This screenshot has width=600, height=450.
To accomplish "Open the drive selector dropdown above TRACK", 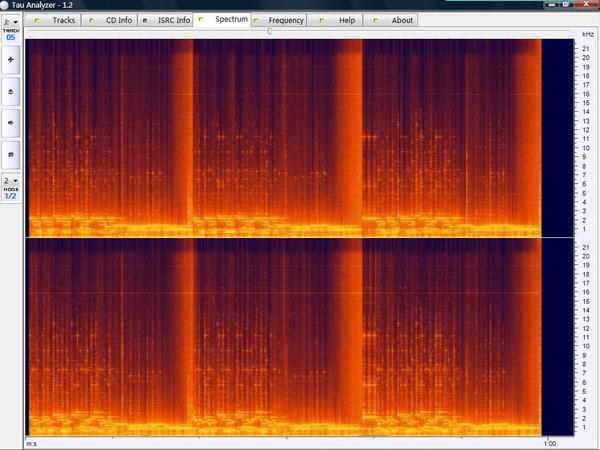I will (x=11, y=22).
